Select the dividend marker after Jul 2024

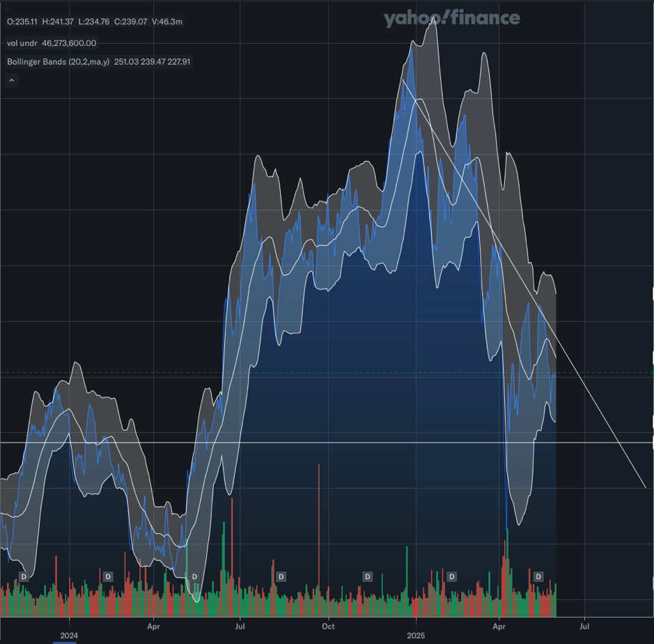(x=281, y=576)
